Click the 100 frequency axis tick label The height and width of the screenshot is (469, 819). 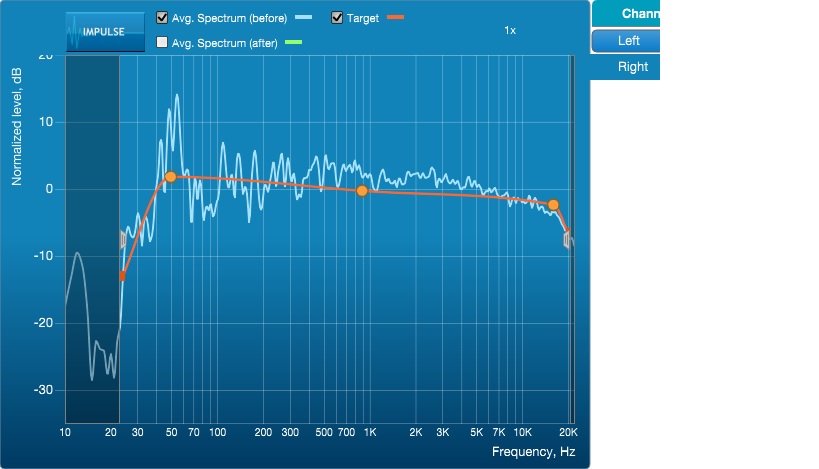click(217, 432)
